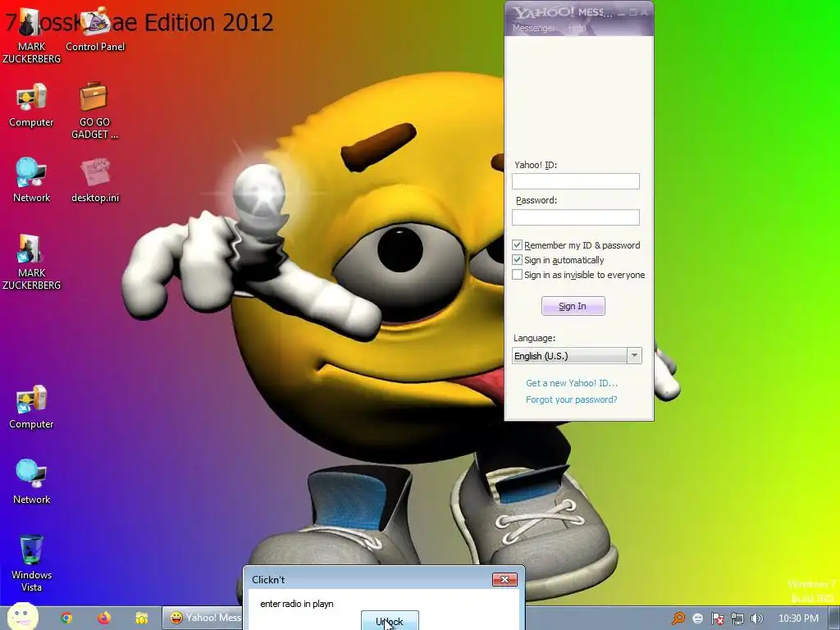Screen dimensions: 840x630
Task: Select the upper Computer desktop icon
Action: pos(31,106)
